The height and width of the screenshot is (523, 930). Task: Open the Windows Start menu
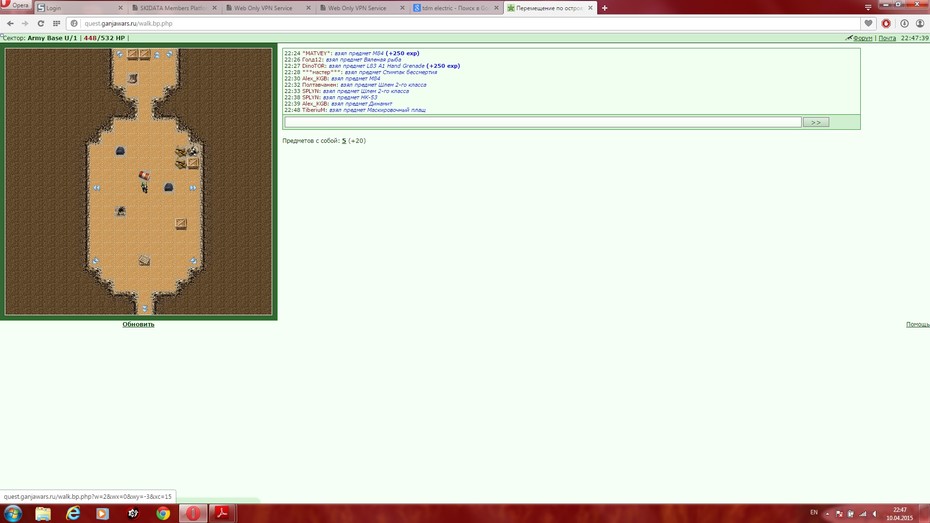click(x=12, y=513)
